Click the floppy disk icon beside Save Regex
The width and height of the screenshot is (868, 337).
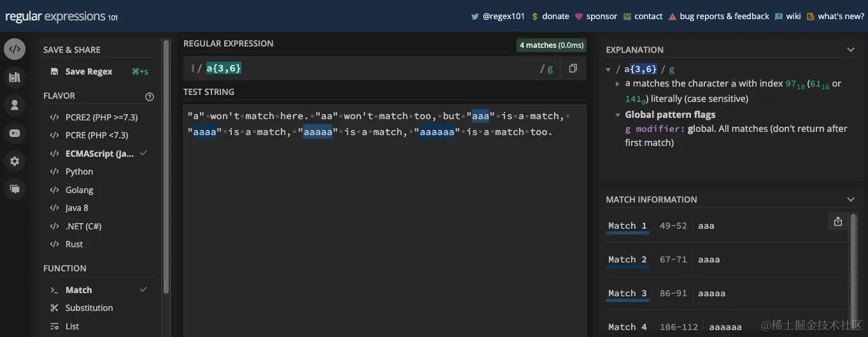point(54,71)
